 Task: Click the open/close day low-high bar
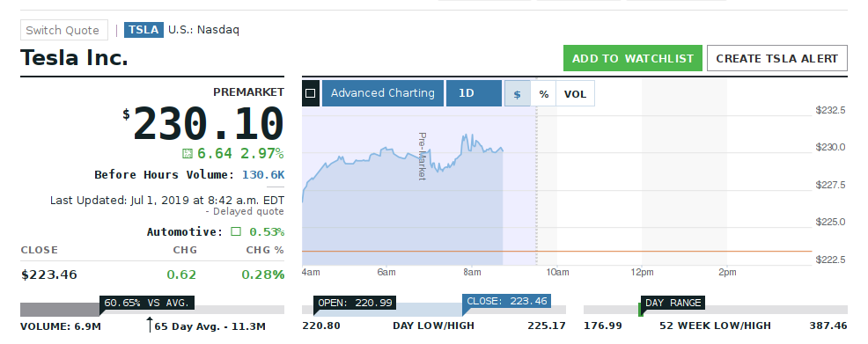434,310
